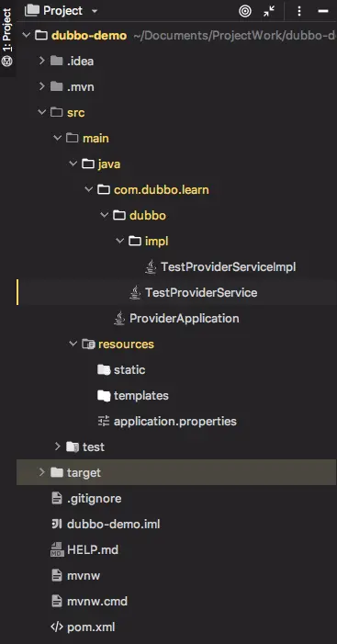Click the collapse all icon

point(269,11)
